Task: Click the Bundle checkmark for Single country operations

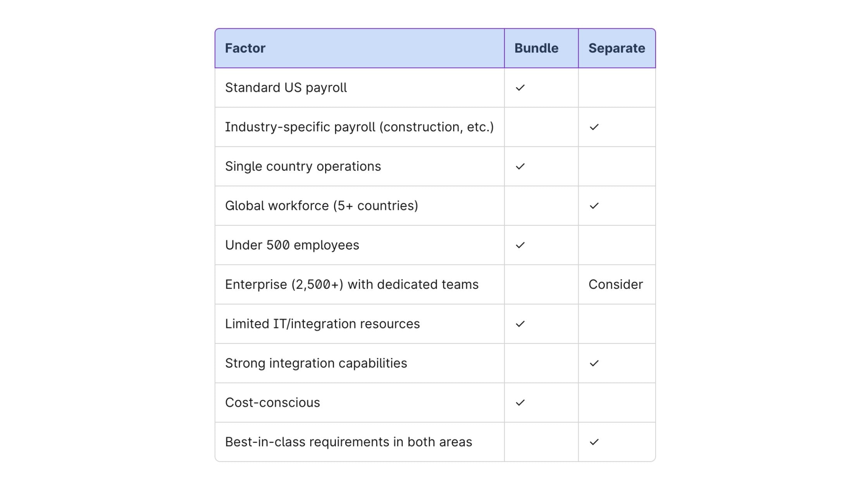Action: (520, 167)
